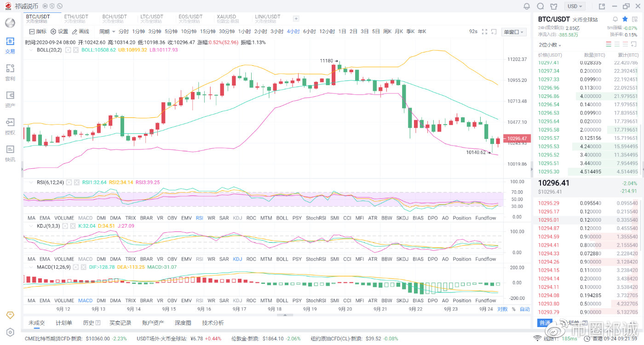The image size is (644, 345).
Task: Click 设置 chart settings toolbar button
Action: point(59,31)
